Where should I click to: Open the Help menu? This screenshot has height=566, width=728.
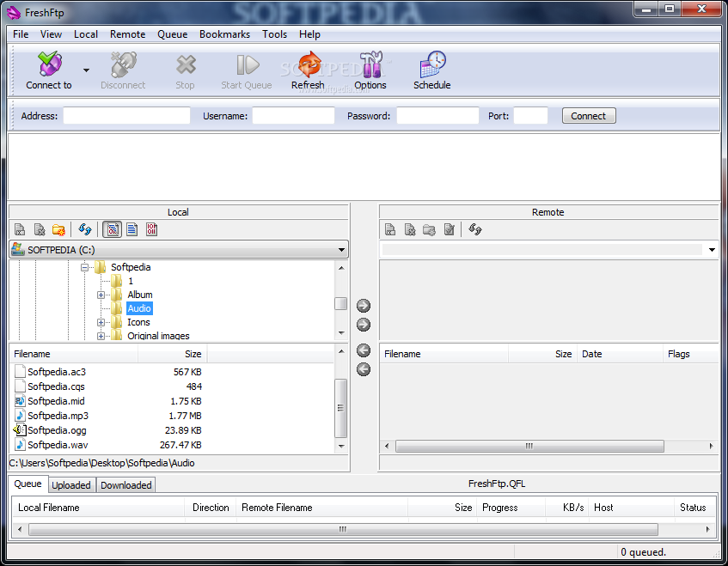(x=309, y=34)
